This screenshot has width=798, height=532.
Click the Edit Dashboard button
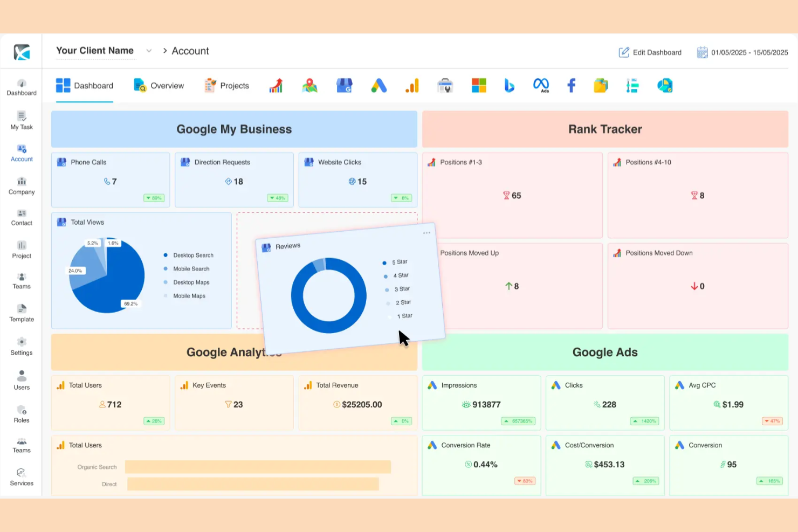[x=650, y=52]
